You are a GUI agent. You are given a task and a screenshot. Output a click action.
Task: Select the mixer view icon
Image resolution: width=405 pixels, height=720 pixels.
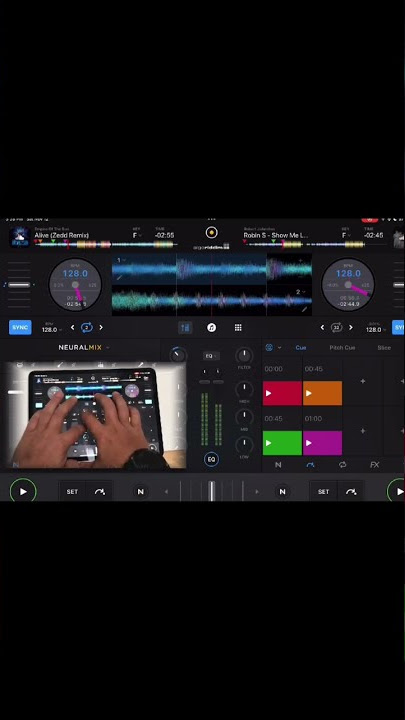185,327
